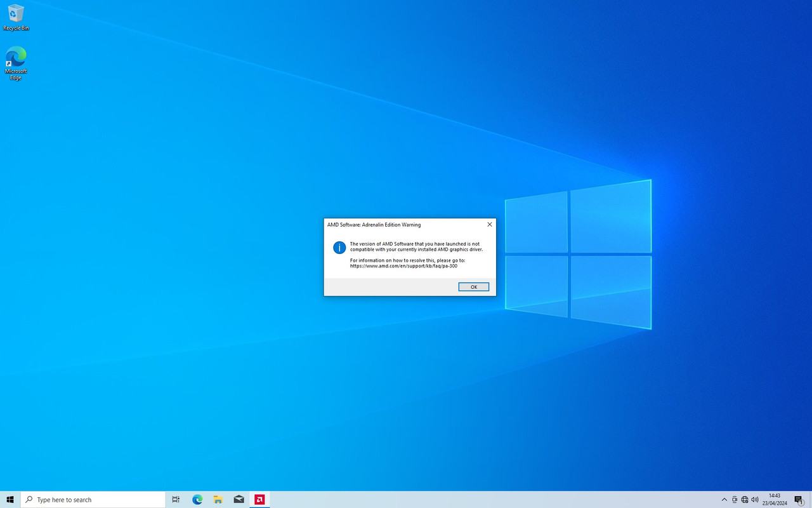Click the amd.com support URL text
Viewport: 812px width, 508px height.
pyautogui.click(x=403, y=266)
